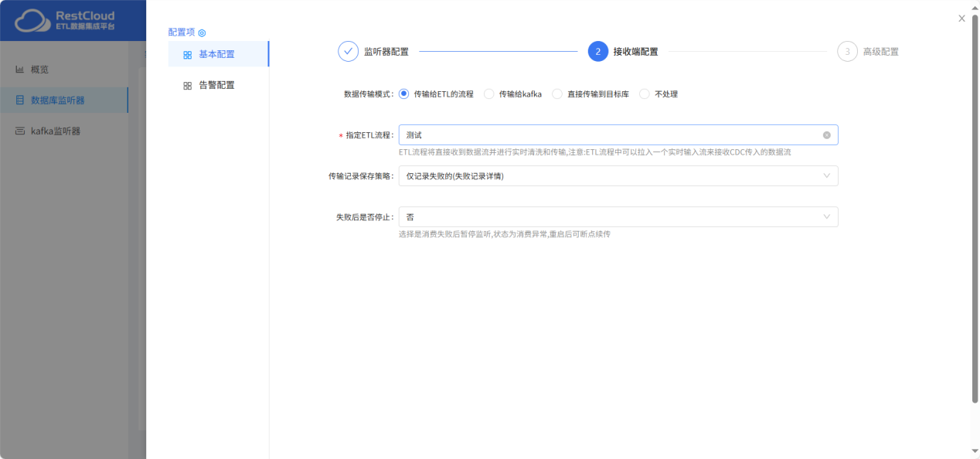The image size is (980, 459).
Task: Click the target icon beside 配置项
Action: 202,32
